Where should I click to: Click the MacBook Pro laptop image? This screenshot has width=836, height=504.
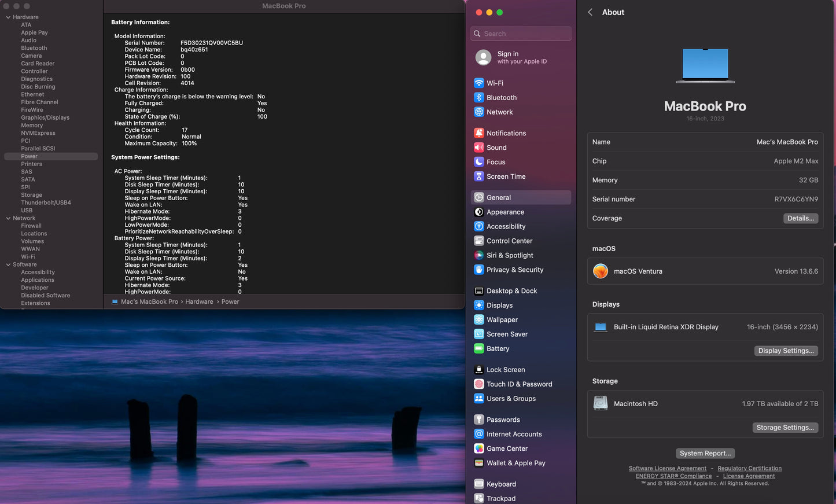(705, 65)
